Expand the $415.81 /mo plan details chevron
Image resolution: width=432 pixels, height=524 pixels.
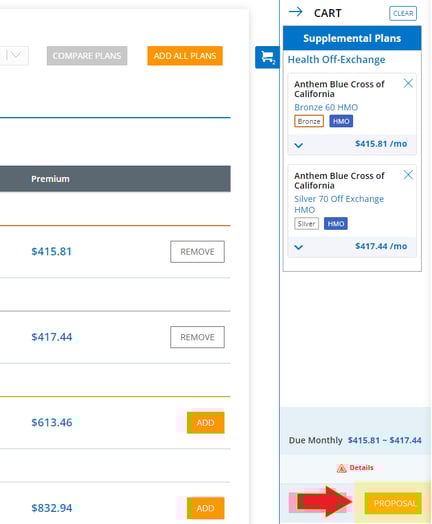pyautogui.click(x=298, y=145)
